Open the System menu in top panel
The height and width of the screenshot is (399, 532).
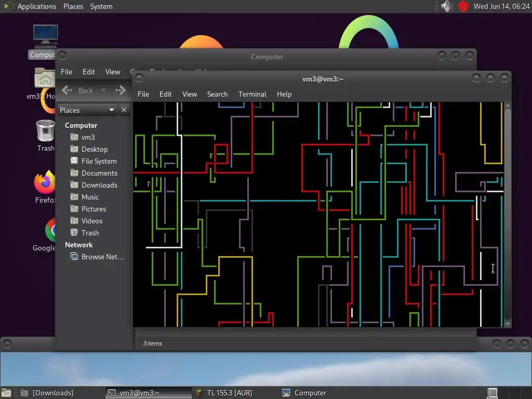click(101, 6)
